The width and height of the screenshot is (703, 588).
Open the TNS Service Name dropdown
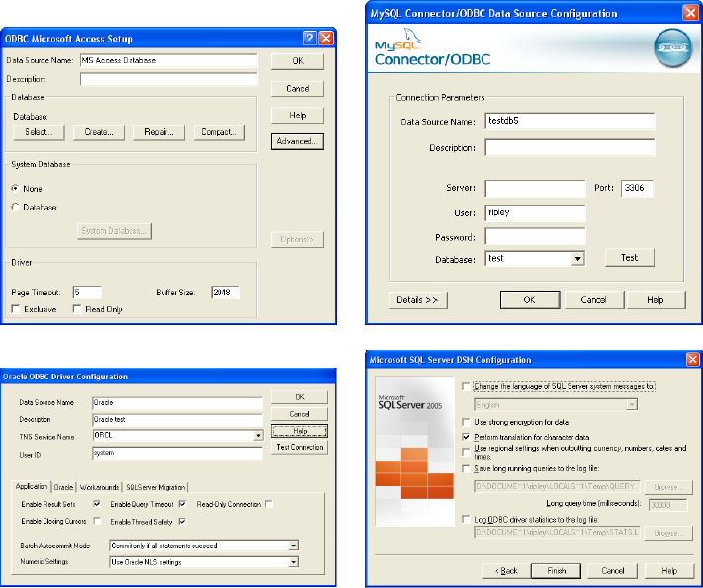point(258,435)
